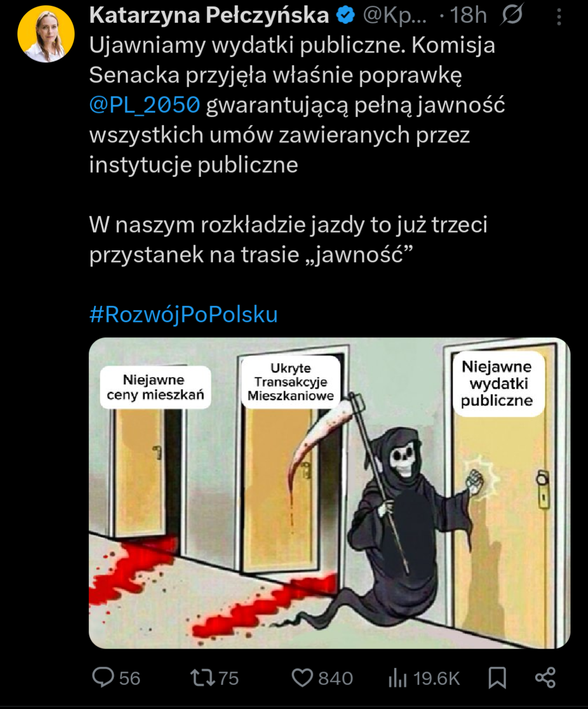Click the 18h timestamp
This screenshot has height=709, width=588.
[468, 15]
